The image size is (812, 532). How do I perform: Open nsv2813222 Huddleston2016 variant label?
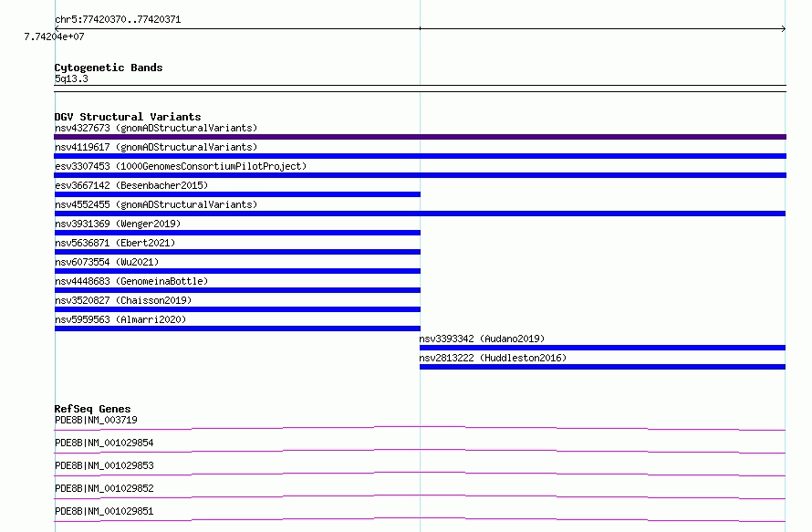(x=493, y=358)
